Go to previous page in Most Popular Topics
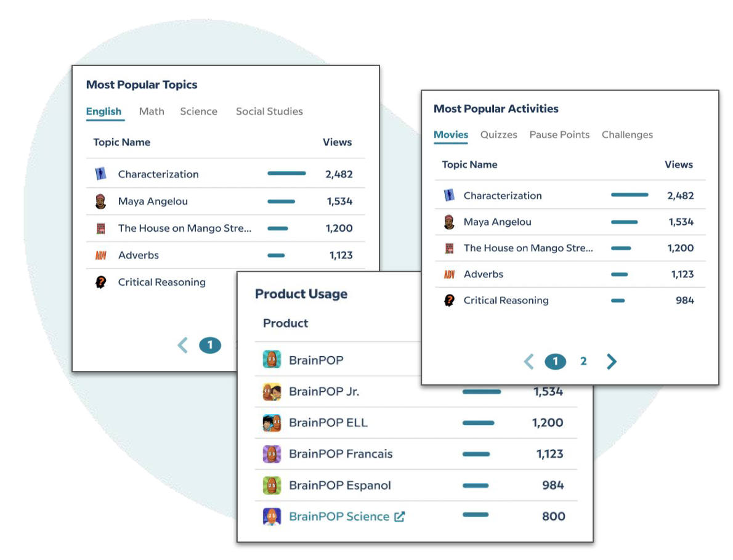733x560 pixels. pos(183,346)
